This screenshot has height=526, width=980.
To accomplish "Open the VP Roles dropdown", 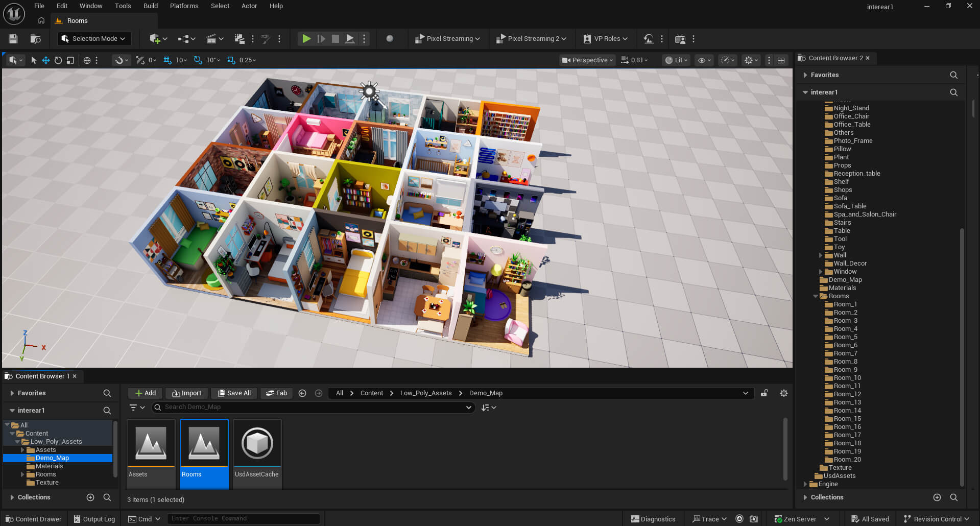I will (x=605, y=39).
